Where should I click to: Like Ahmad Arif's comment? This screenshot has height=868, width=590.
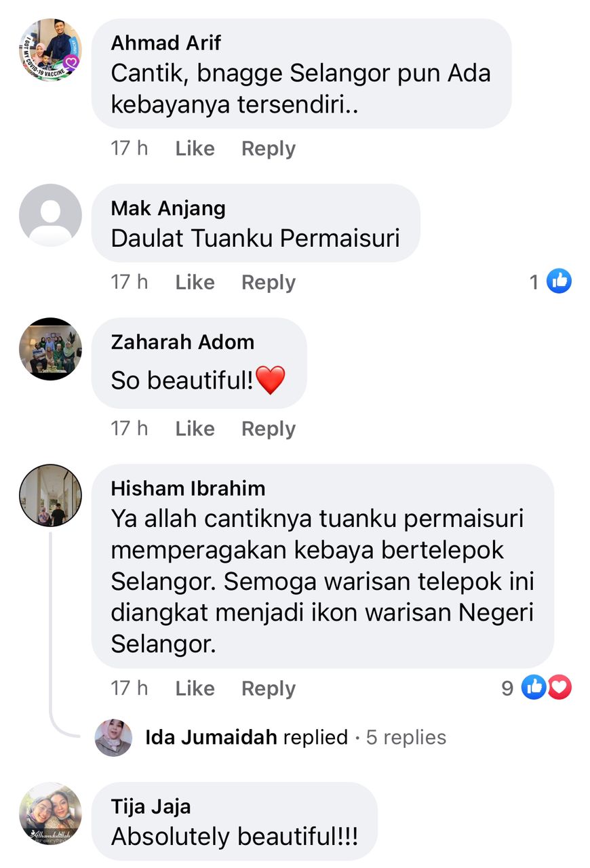pyautogui.click(x=195, y=149)
